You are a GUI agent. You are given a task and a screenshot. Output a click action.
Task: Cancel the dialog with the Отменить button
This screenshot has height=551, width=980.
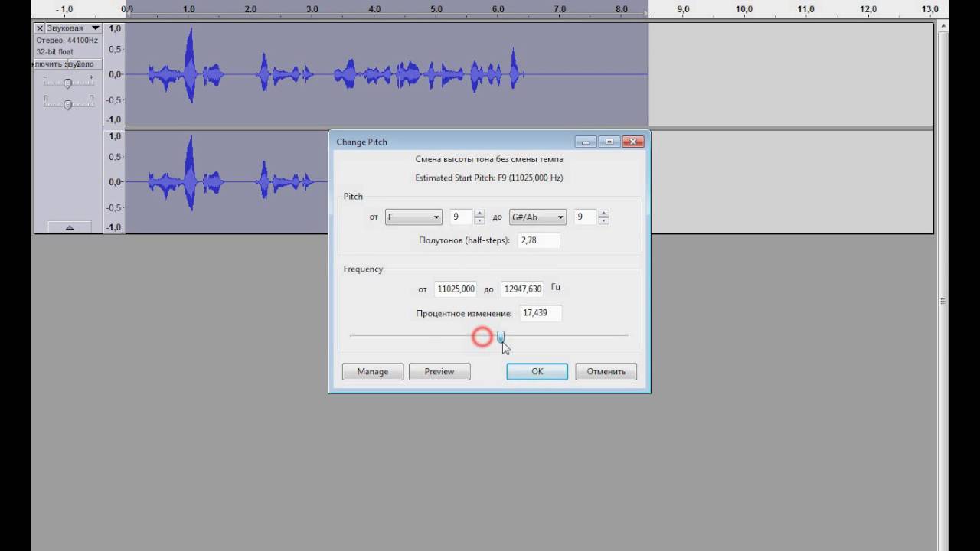point(606,372)
